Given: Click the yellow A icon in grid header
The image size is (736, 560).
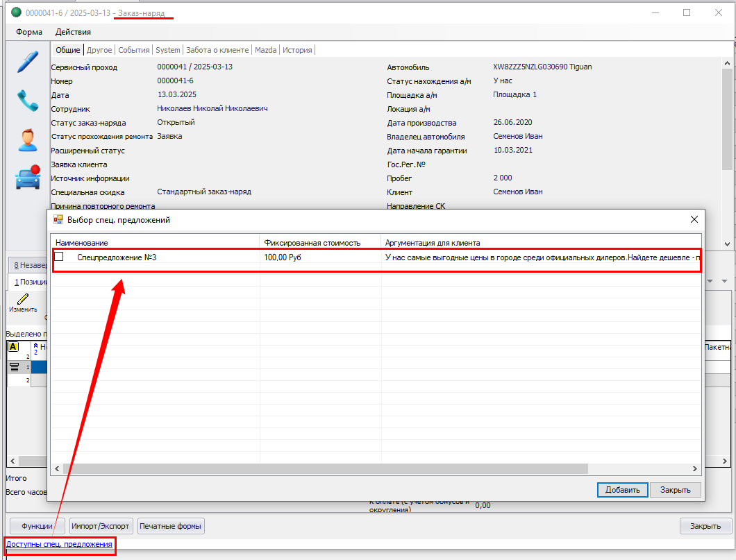Looking at the screenshot, I should (x=13, y=347).
